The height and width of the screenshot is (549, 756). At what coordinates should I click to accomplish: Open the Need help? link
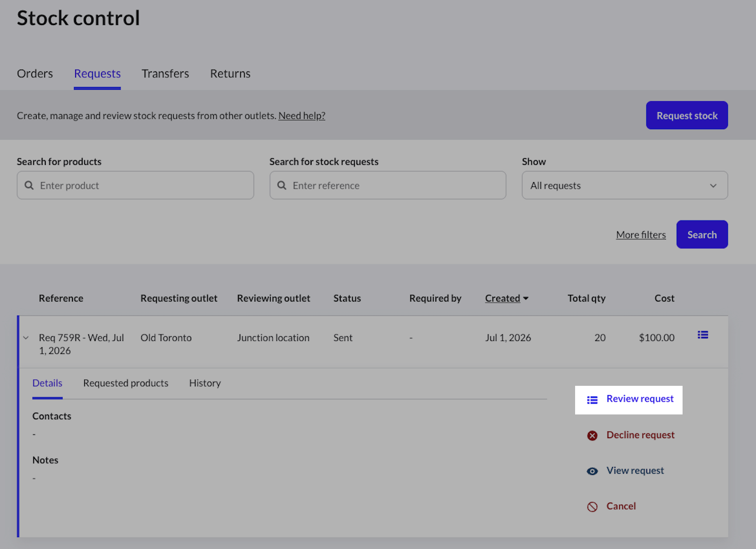pyautogui.click(x=302, y=116)
